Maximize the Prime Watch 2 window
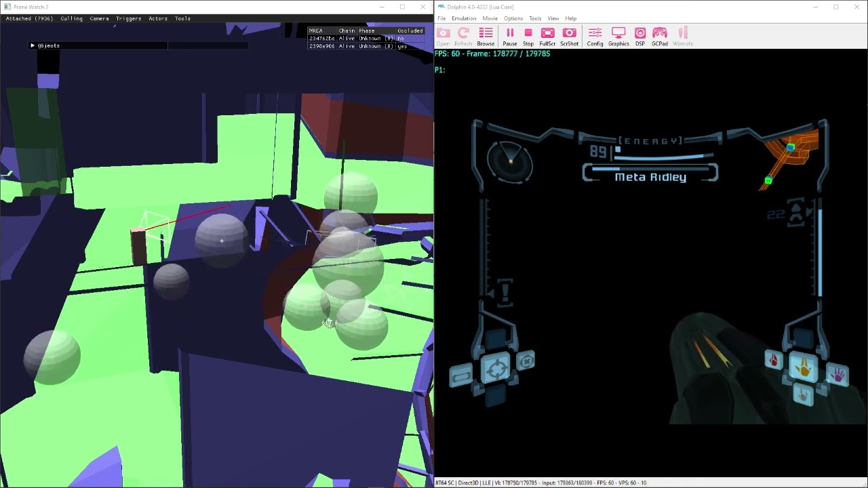868x488 pixels. 402,7
